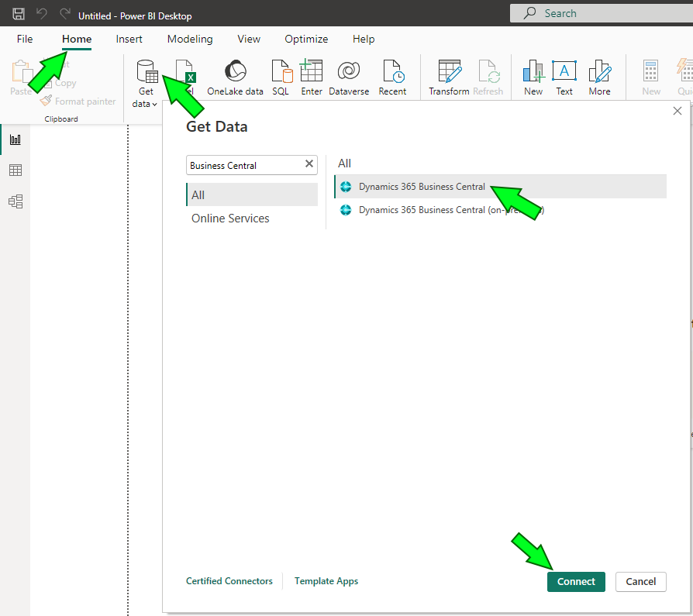693x616 pixels.
Task: Click the Refresh icon
Action: [489, 71]
